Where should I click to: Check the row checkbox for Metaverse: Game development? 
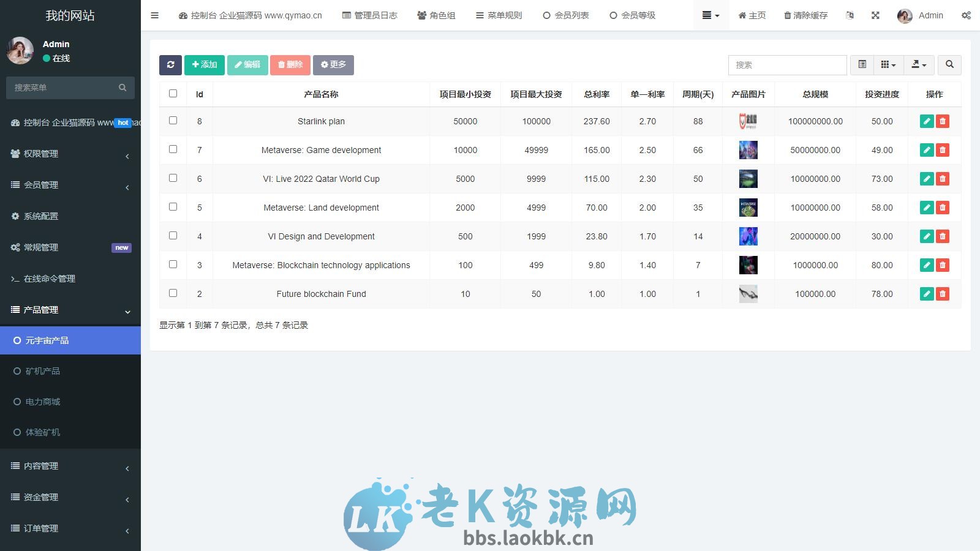coord(173,149)
